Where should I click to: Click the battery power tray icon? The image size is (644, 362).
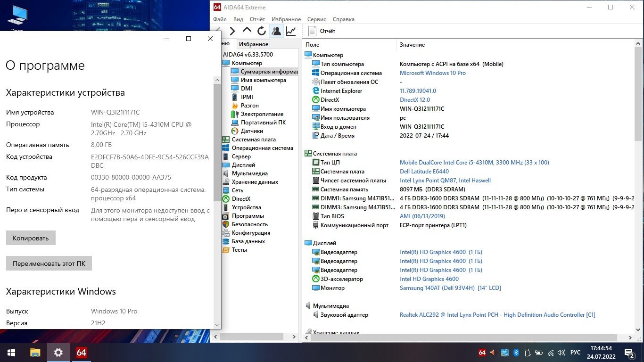click(x=538, y=353)
